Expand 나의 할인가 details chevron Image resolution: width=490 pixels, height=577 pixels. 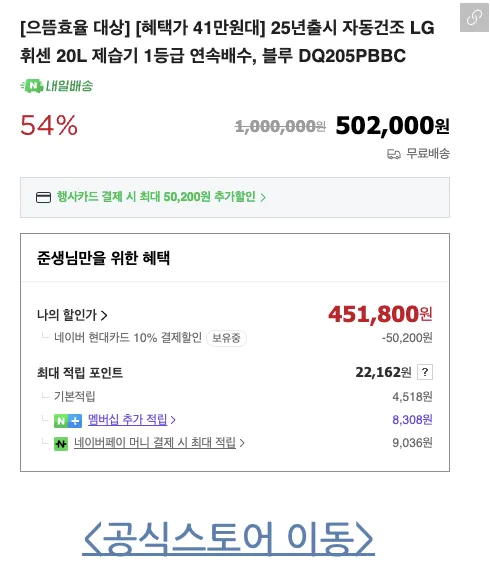coord(104,315)
